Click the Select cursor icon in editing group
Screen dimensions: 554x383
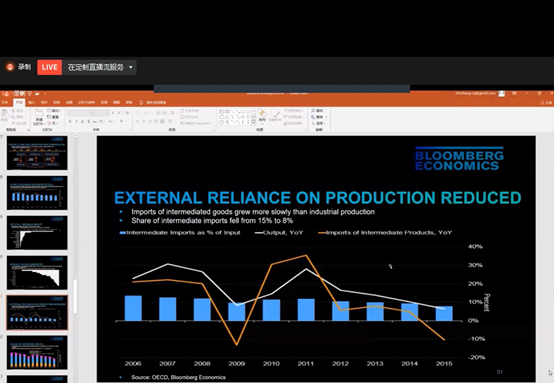pos(313,123)
